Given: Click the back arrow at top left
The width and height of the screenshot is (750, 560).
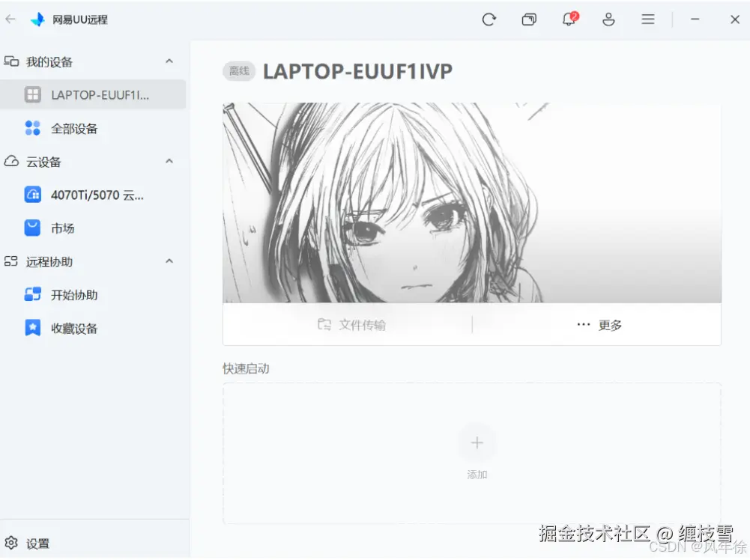Looking at the screenshot, I should point(10,19).
